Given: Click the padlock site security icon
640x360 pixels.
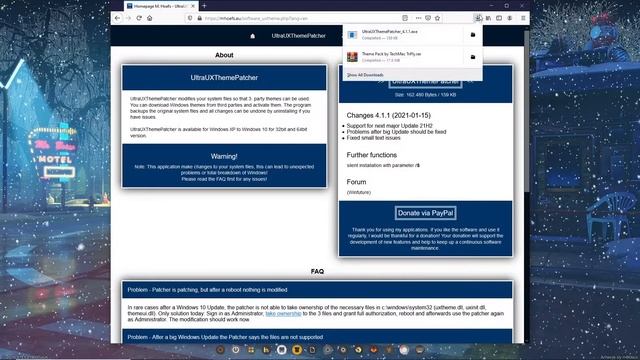Looking at the screenshot, I should (x=200, y=18).
